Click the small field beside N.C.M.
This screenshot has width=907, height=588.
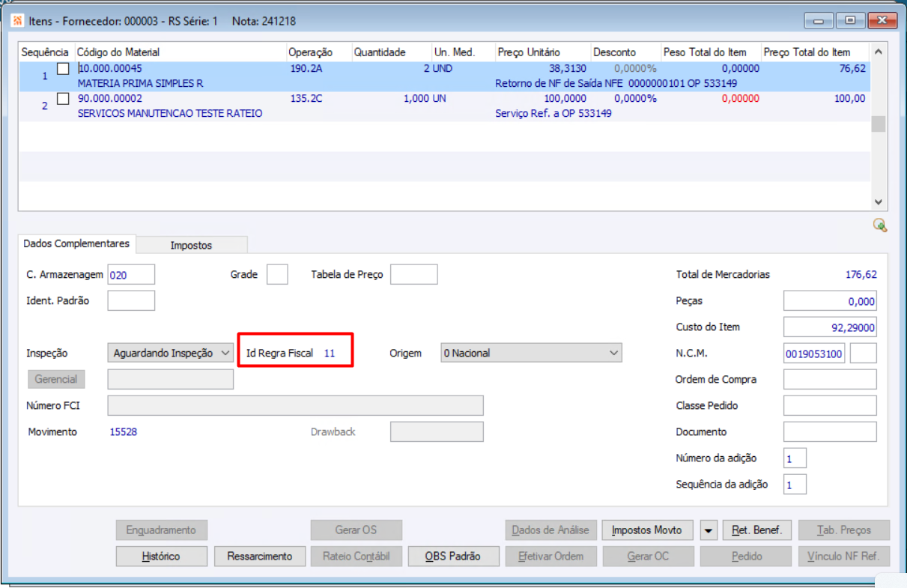point(864,354)
